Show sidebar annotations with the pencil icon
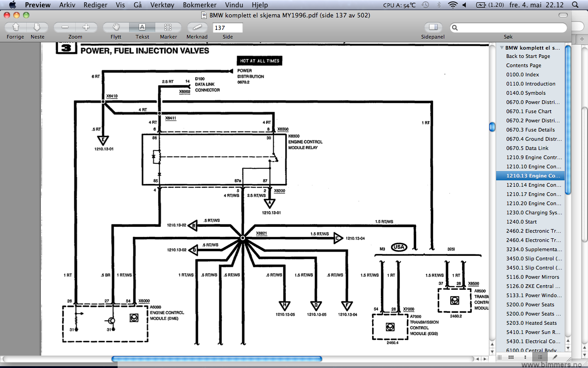Screen dimensions: 588x368 coord(554,357)
